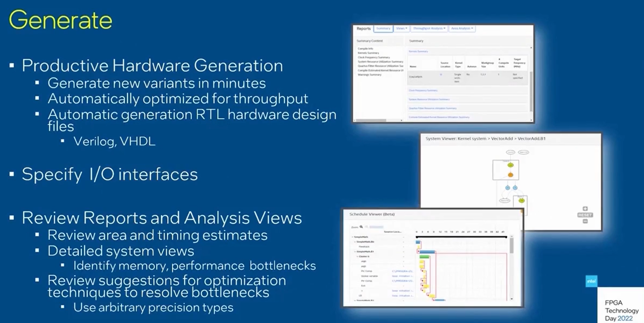644x323 pixels.
Task: Collapse the Cluster 0 tree node
Action: [x=357, y=256]
